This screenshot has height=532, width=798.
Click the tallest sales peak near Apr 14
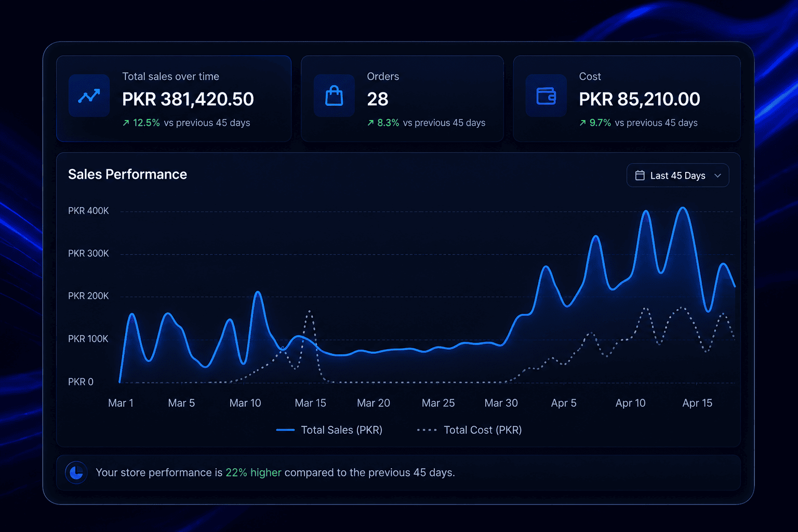683,208
